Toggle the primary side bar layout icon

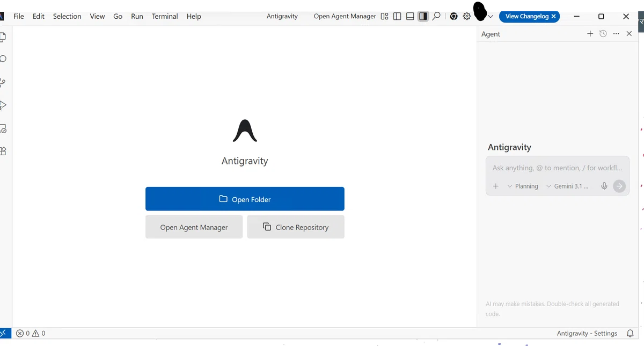point(397,16)
